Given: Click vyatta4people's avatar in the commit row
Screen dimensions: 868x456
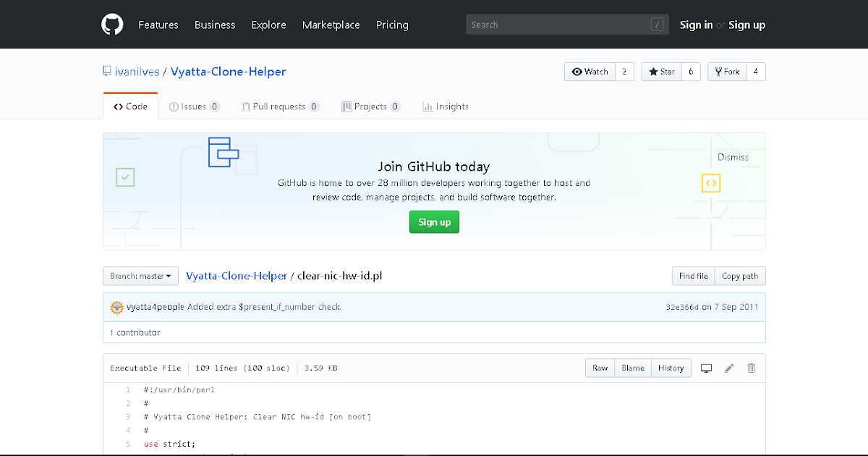Looking at the screenshot, I should pyautogui.click(x=116, y=306).
